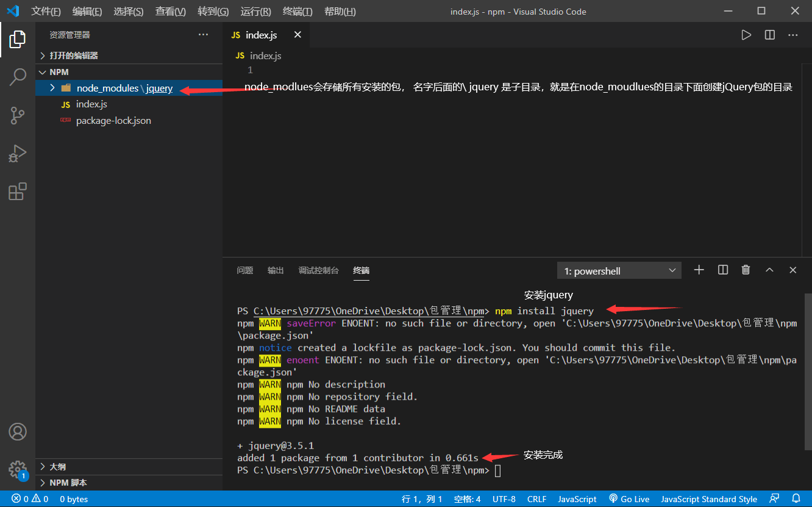The image size is (812, 507).
Task: Click the 0 bytes status bar entry
Action: (74, 499)
